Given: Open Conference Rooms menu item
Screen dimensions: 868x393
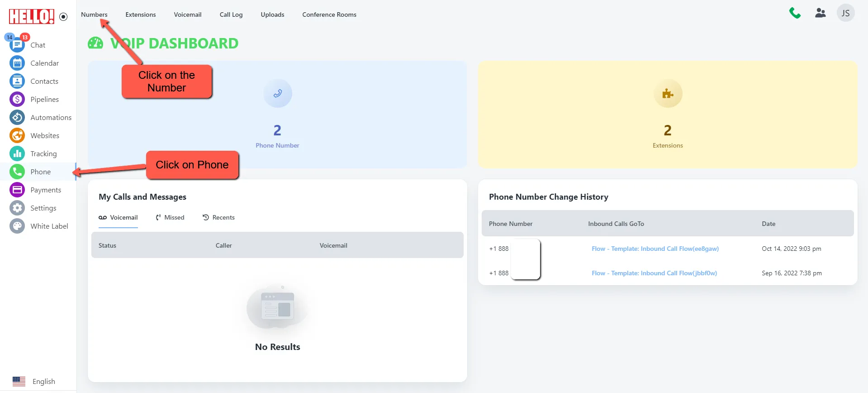Looking at the screenshot, I should [x=329, y=14].
